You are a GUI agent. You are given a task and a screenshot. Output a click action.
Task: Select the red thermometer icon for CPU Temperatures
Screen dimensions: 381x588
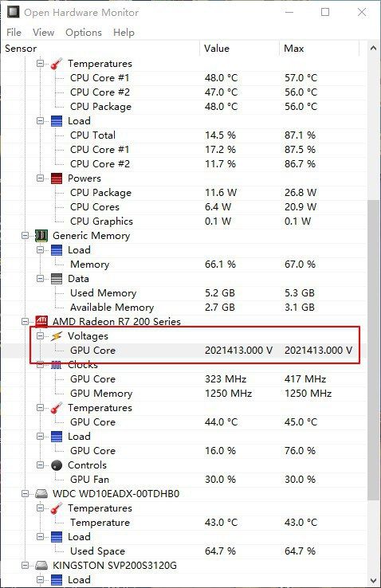[x=57, y=64]
